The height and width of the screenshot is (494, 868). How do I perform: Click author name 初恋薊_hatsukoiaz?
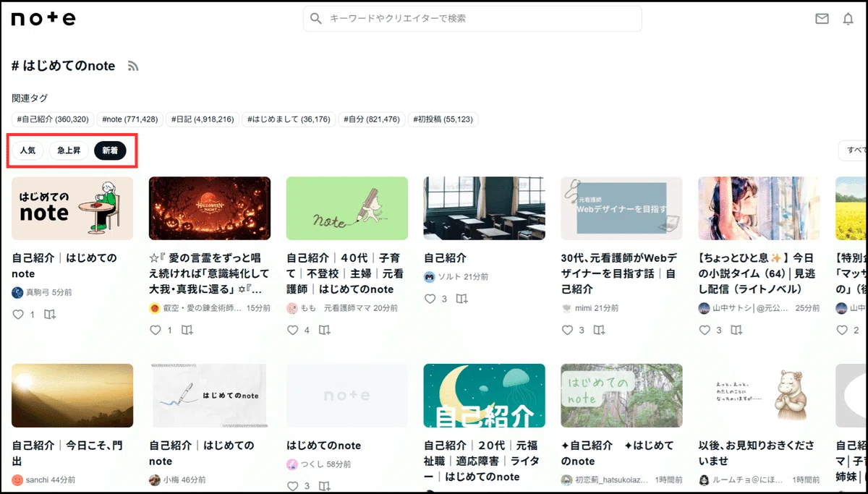612,480
